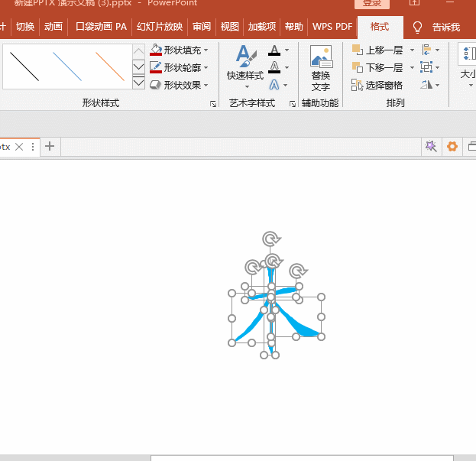Open the group objects menu
The height and width of the screenshot is (461, 476).
pos(430,67)
